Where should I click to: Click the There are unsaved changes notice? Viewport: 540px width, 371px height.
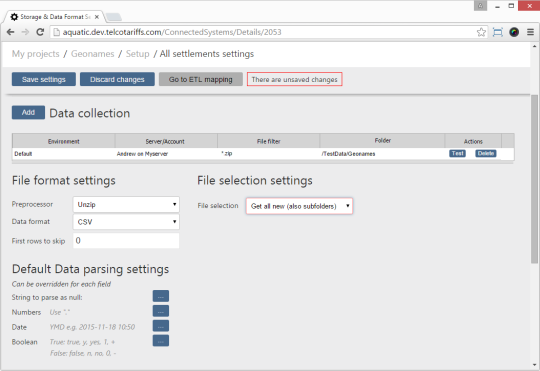294,79
